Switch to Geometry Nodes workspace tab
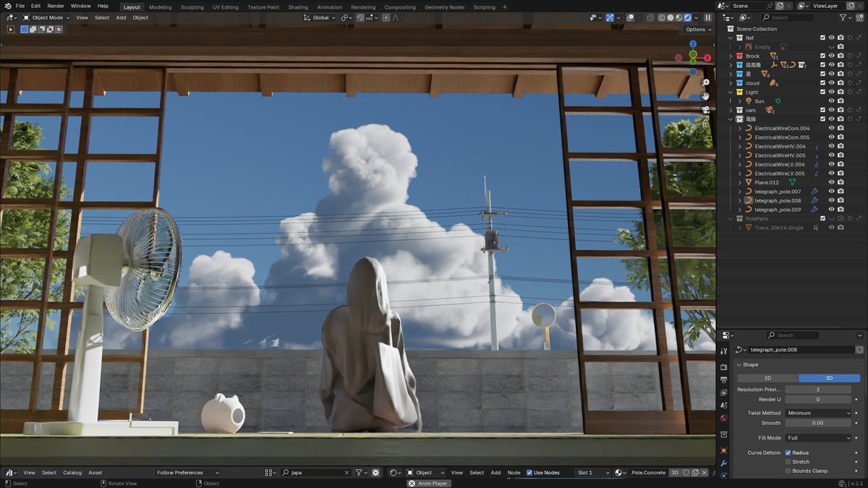 pyautogui.click(x=444, y=7)
